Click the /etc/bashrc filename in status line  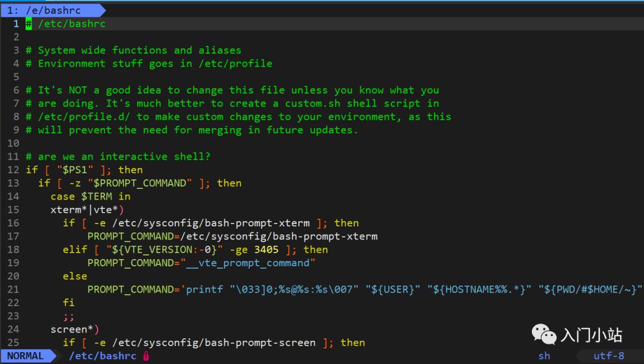pyautogui.click(x=103, y=356)
